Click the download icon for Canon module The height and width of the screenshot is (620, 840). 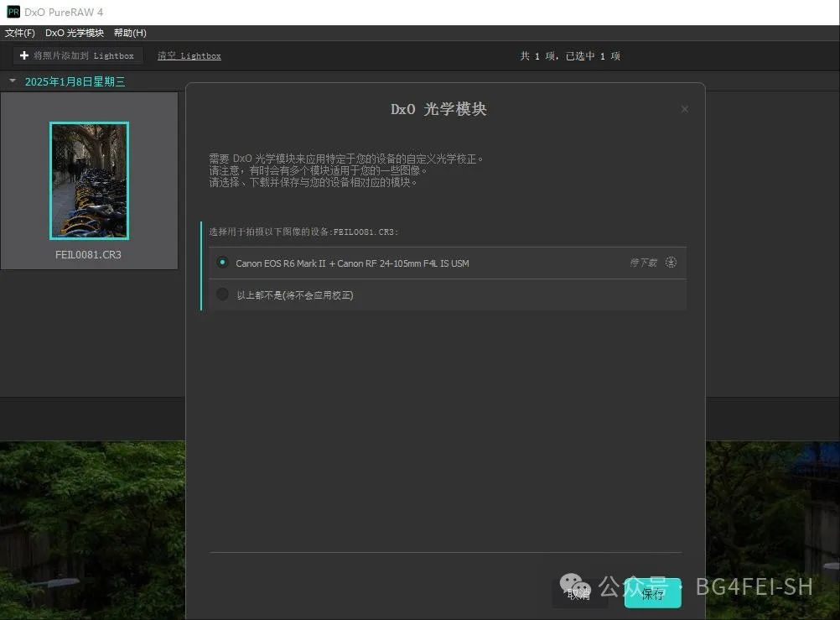click(x=671, y=263)
